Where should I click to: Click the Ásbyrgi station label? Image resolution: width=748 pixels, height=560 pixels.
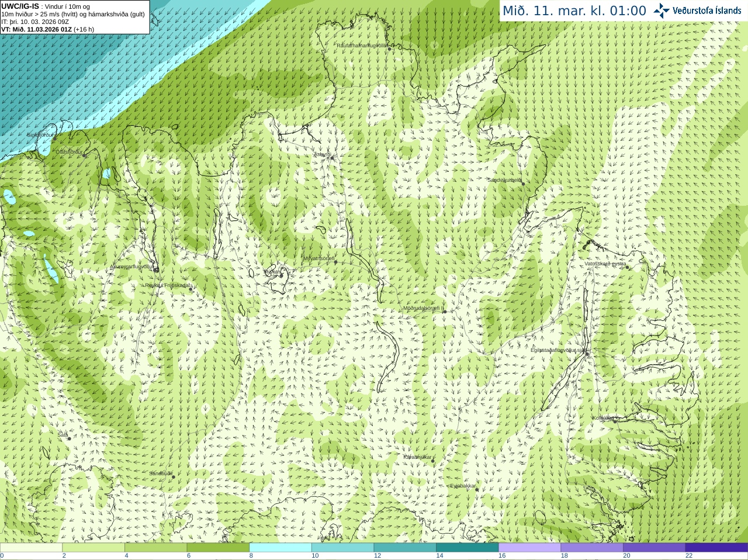[x=322, y=154]
